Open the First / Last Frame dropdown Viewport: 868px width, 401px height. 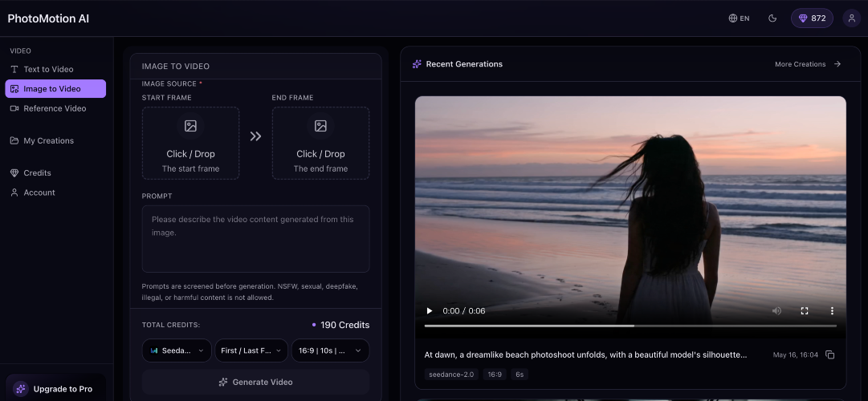point(251,350)
